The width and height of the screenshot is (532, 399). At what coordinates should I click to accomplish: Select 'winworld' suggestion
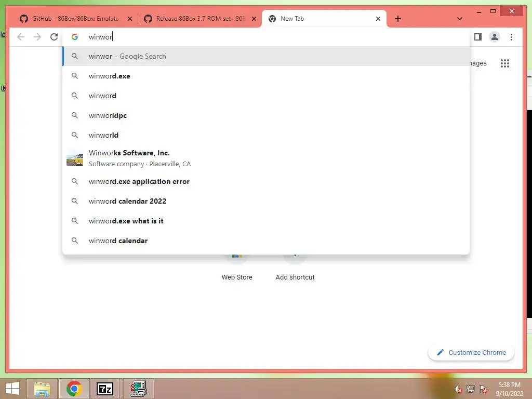266,135
